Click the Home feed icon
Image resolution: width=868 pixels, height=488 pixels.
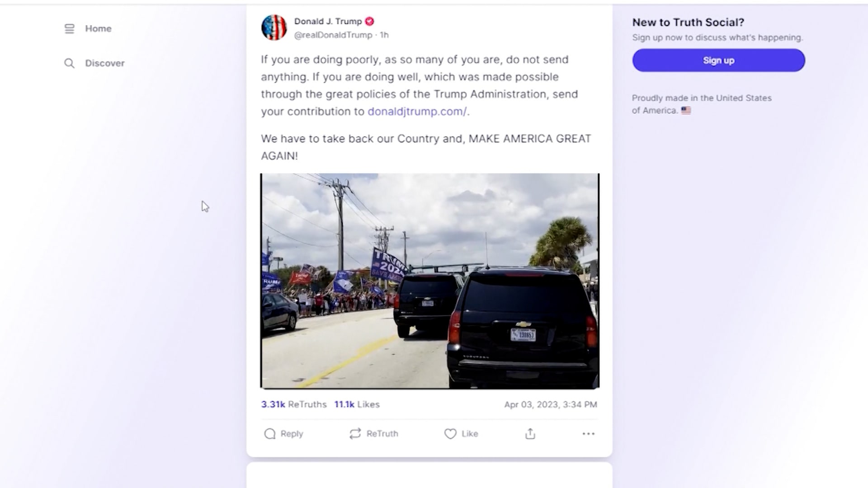[x=69, y=29]
